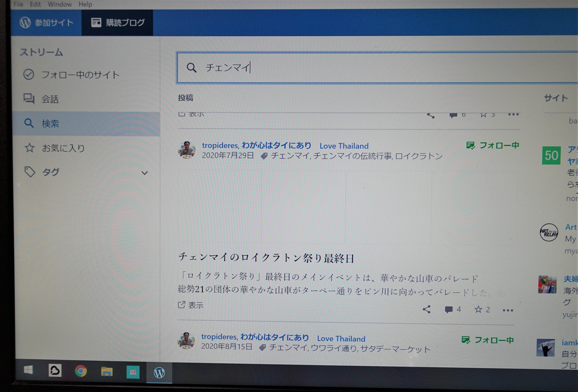Open フォロー中のサイト in sidebar
578x392 pixels.
click(x=80, y=75)
